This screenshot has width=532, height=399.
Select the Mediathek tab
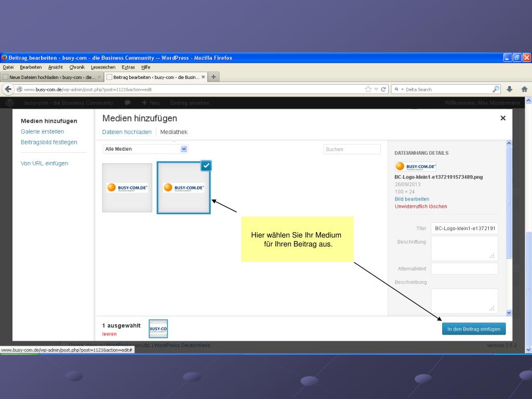[174, 132]
